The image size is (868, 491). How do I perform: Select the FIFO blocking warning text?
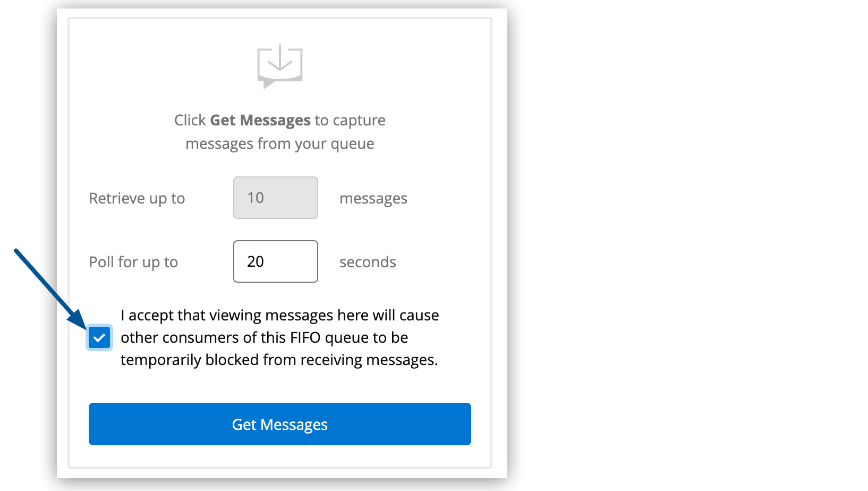[280, 337]
